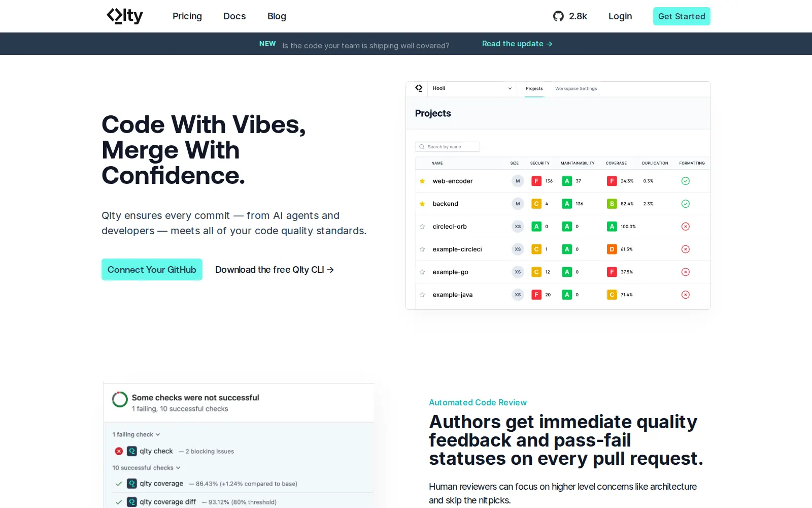Click the red X beside qlty check

(119, 451)
